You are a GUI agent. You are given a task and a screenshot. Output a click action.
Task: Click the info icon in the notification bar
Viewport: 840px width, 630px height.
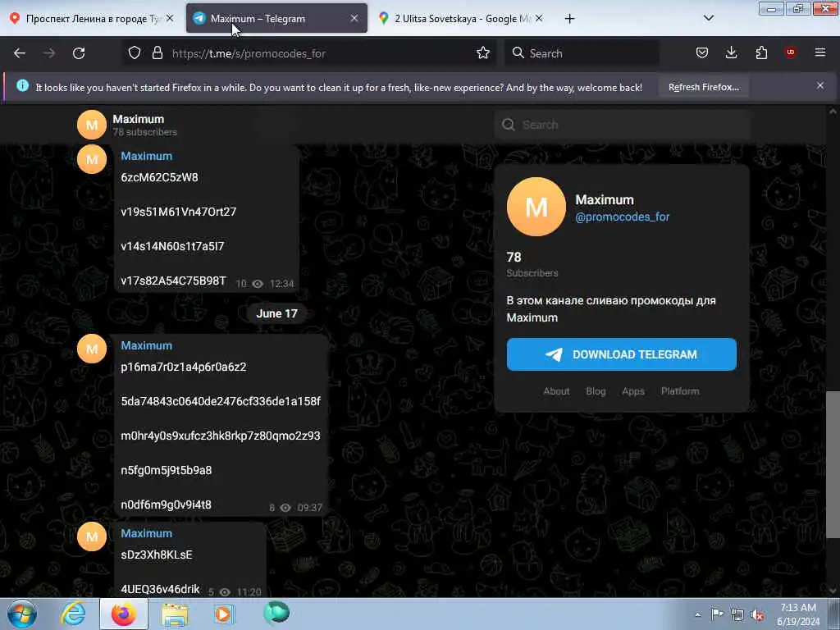[x=22, y=85]
